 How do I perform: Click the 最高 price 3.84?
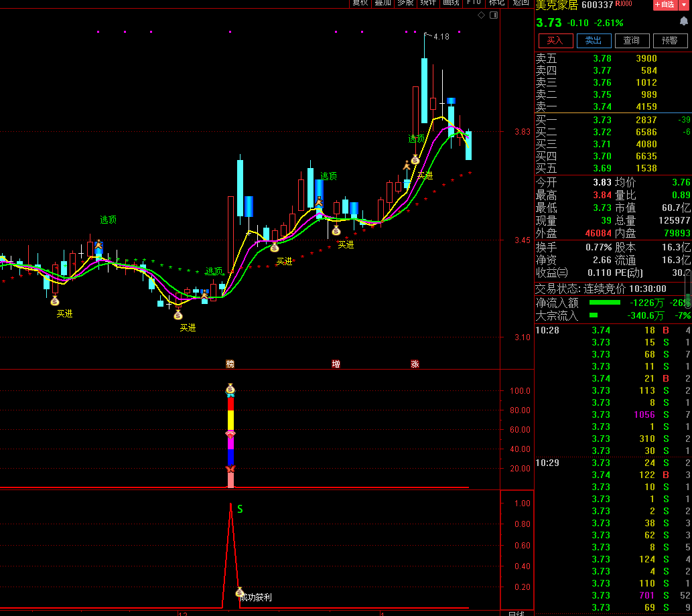[602, 195]
